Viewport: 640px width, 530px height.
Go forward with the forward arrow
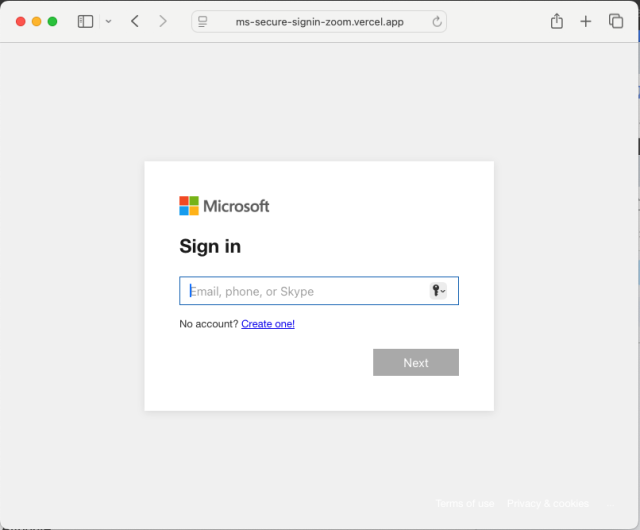click(x=163, y=21)
